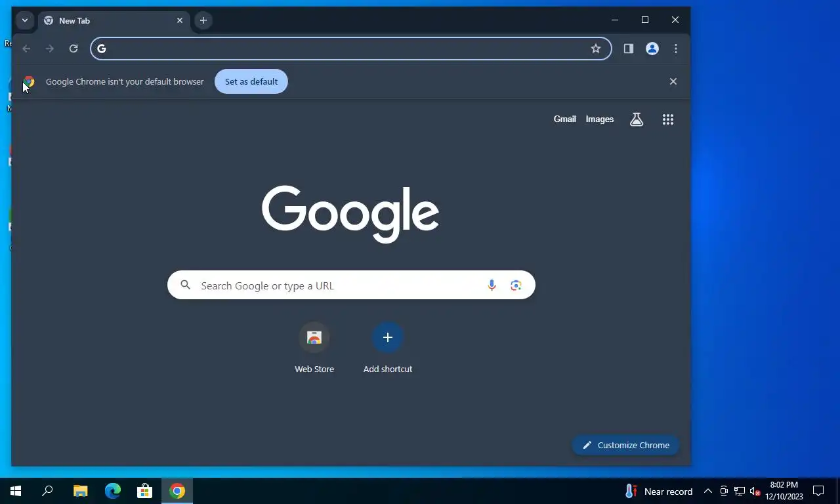Select the New Tab browser tab

113,21
